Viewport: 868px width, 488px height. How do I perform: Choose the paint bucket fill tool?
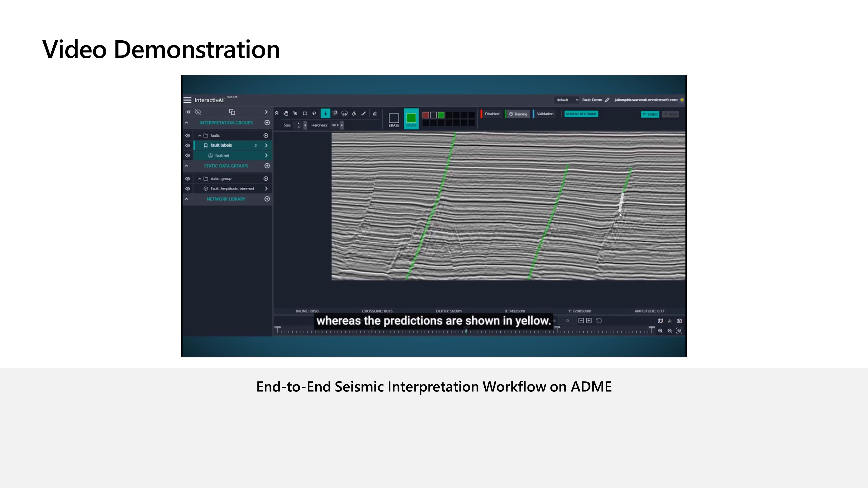(x=354, y=113)
